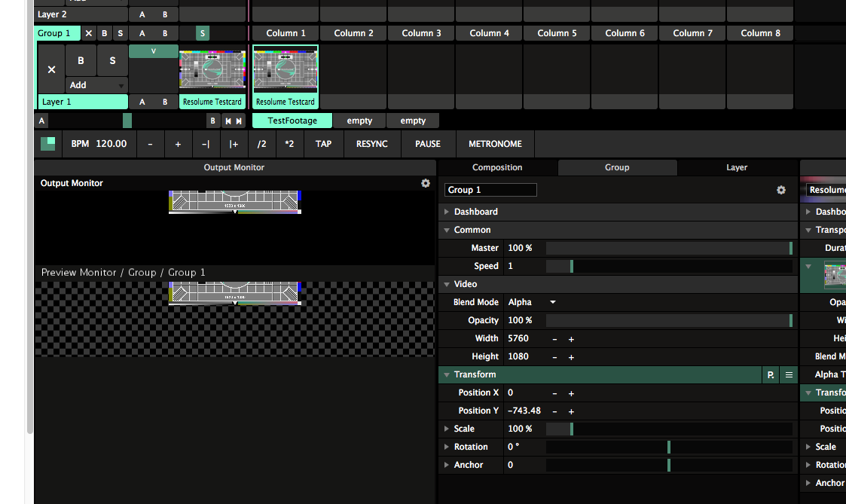
Task: Open the Blend Mode Alpha dropdown
Action: [x=552, y=302]
